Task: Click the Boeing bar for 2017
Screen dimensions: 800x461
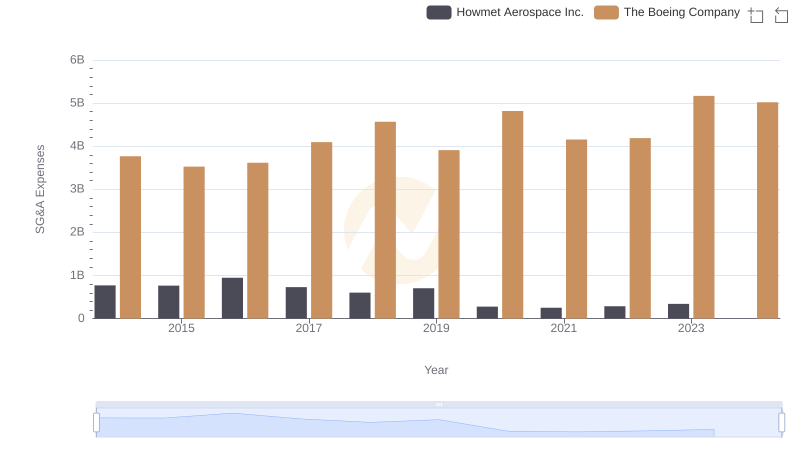Action: [321, 230]
